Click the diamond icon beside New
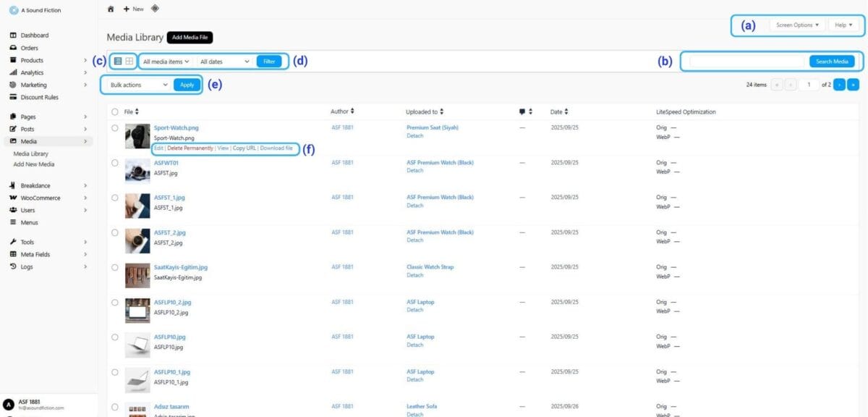868x417 pixels. (x=155, y=9)
